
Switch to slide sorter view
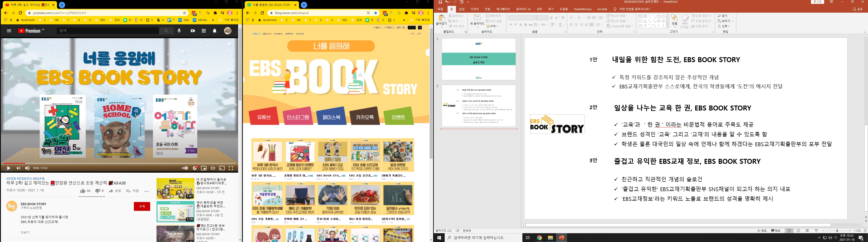[798, 230]
